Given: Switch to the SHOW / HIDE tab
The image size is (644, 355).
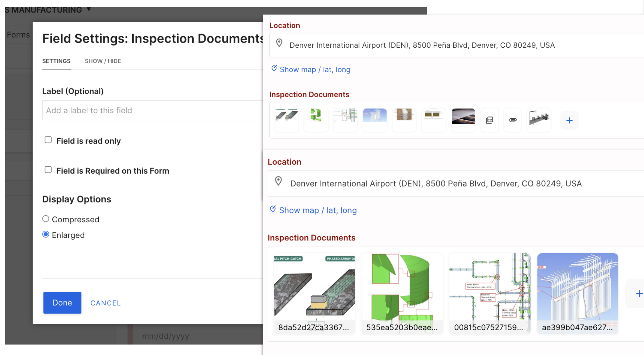Looking at the screenshot, I should [x=103, y=61].
